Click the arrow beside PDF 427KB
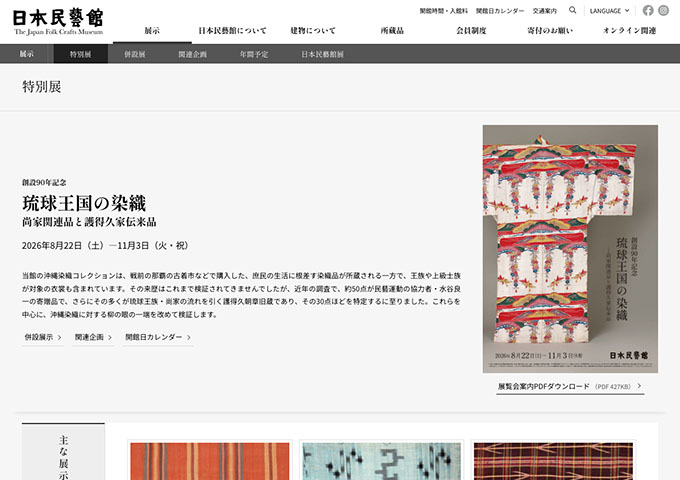The width and height of the screenshot is (680, 480). pos(639,386)
